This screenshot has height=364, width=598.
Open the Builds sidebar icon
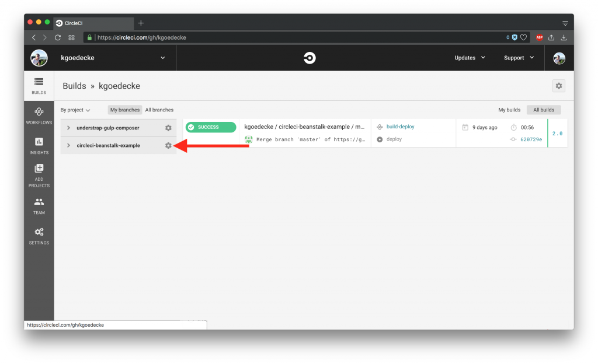coord(39,86)
